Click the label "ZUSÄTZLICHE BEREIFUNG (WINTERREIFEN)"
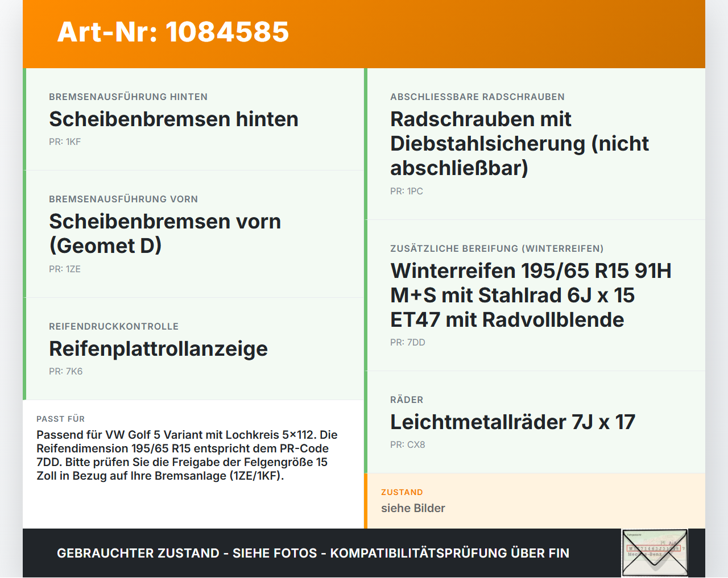 point(497,248)
